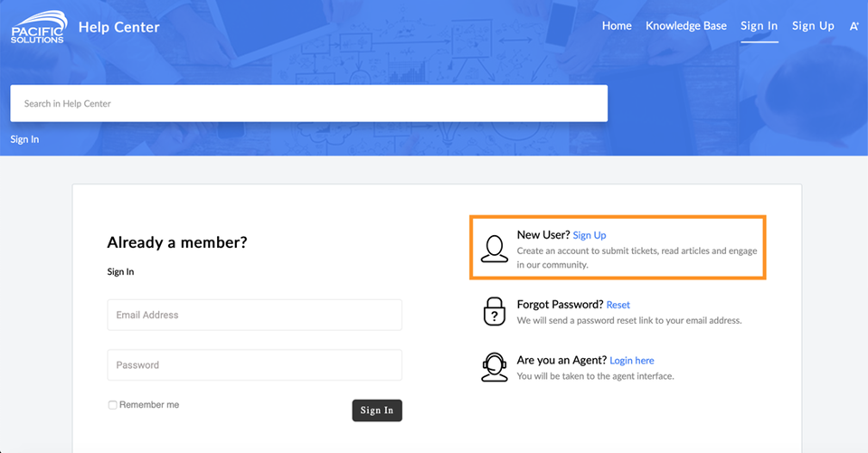
Task: Click the Reset password link
Action: 618,305
